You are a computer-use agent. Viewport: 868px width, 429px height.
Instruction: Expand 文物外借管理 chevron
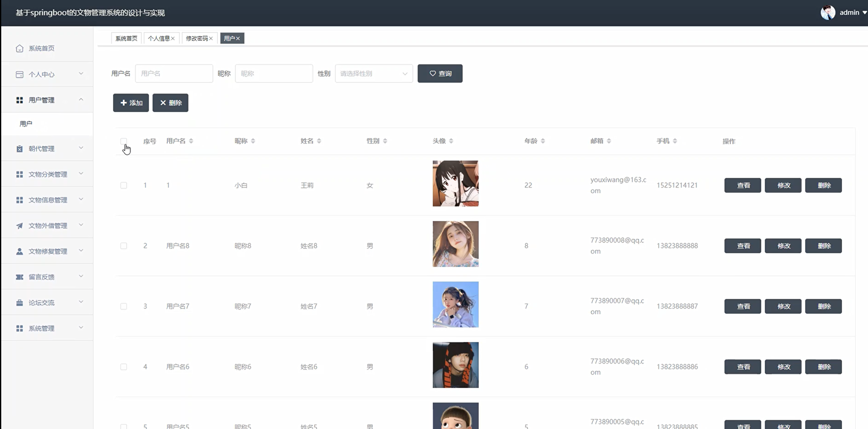pyautogui.click(x=81, y=225)
